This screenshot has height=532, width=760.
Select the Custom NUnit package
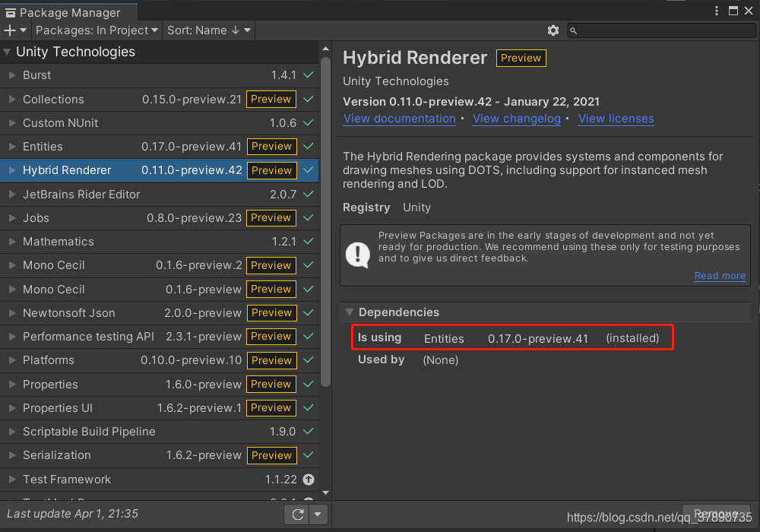[x=159, y=123]
